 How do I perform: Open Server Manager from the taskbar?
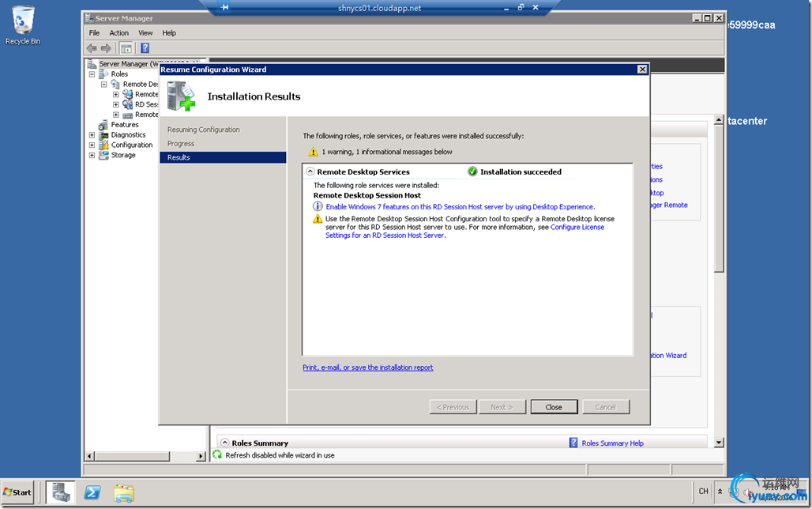tap(61, 492)
